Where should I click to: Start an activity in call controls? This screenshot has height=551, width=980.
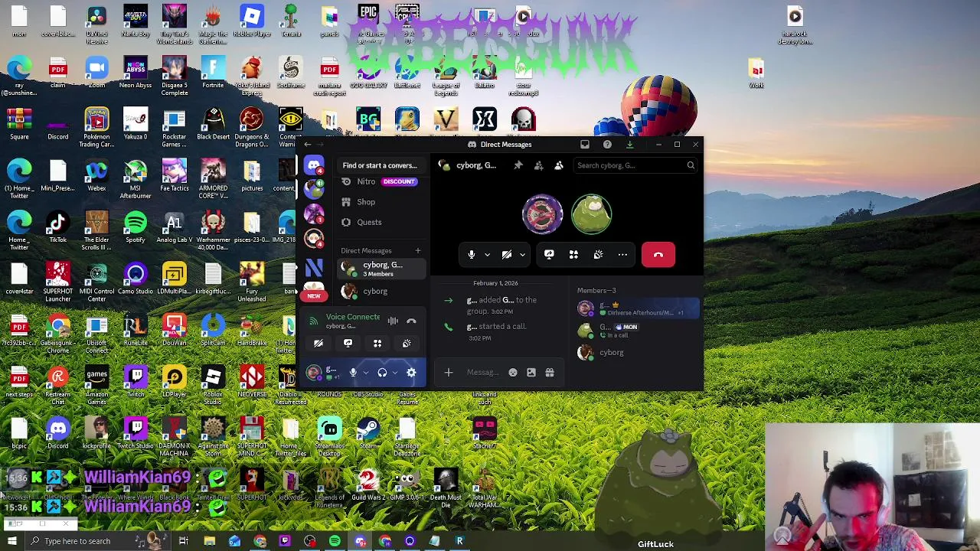pyautogui.click(x=573, y=255)
